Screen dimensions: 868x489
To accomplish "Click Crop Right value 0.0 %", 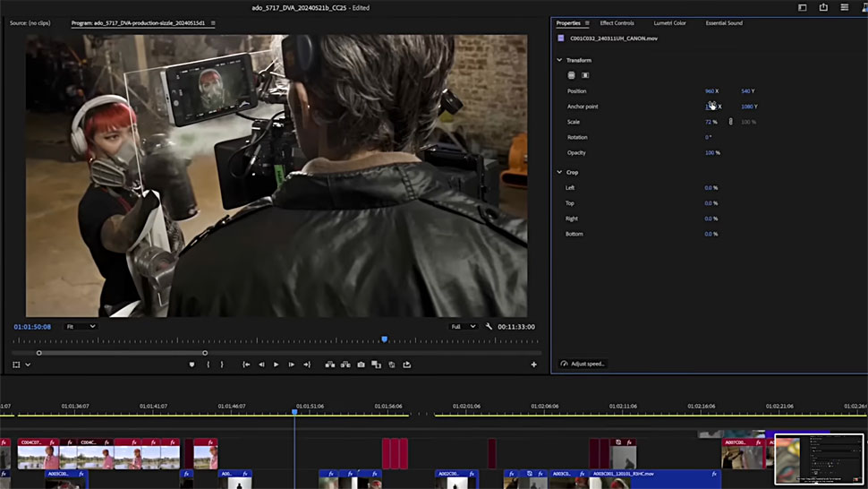I will 711,219.
